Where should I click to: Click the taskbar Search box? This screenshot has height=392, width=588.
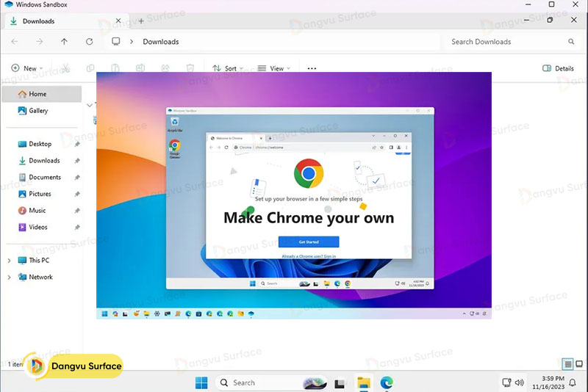(x=271, y=382)
